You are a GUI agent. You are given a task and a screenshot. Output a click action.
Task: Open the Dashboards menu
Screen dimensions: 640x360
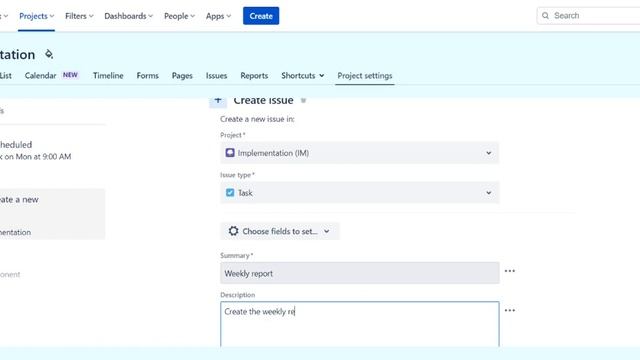(129, 16)
